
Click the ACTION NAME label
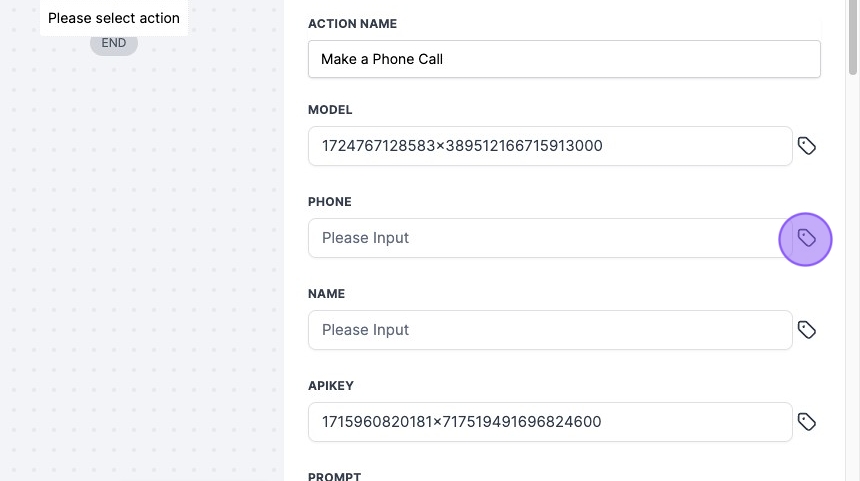(353, 23)
